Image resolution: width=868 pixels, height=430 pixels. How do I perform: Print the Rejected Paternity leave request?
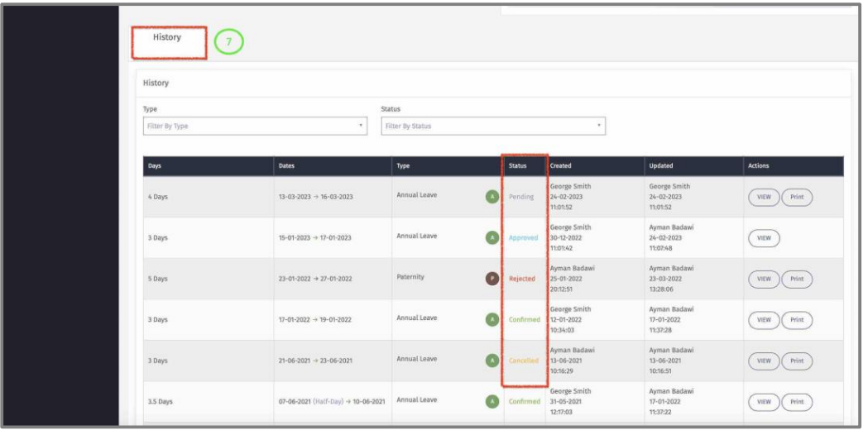coord(797,279)
